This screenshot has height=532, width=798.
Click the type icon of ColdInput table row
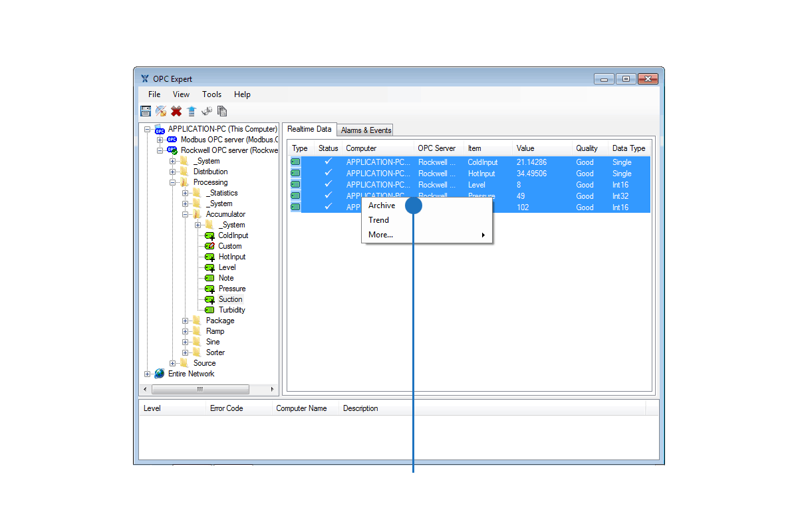point(295,162)
